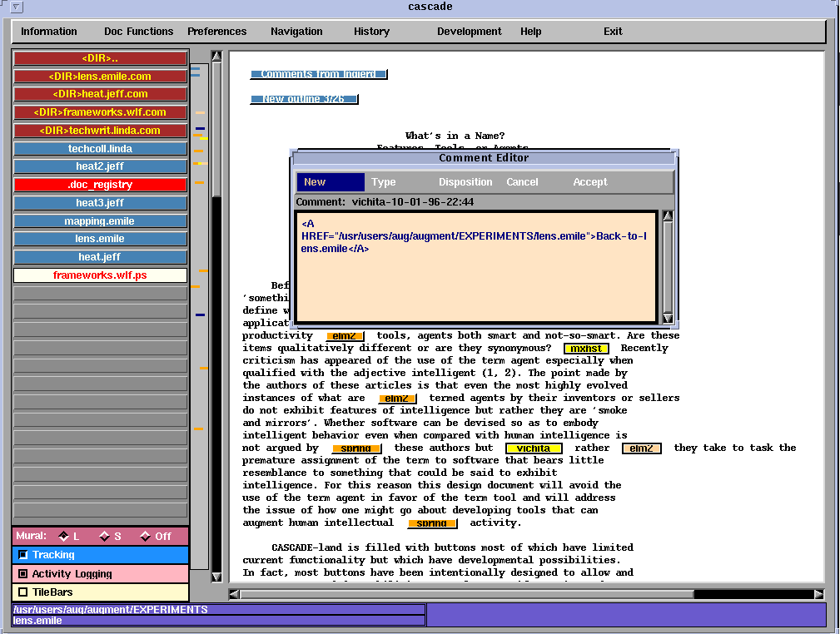This screenshot has width=840, height=634.
Task: Click elm2 tag after 'productivity'
Action: click(345, 336)
